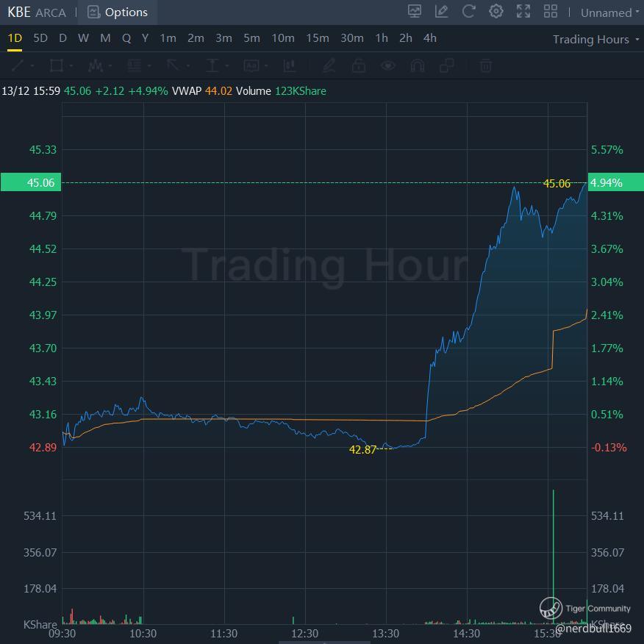
Task: Select the 2h interval
Action: [406, 38]
